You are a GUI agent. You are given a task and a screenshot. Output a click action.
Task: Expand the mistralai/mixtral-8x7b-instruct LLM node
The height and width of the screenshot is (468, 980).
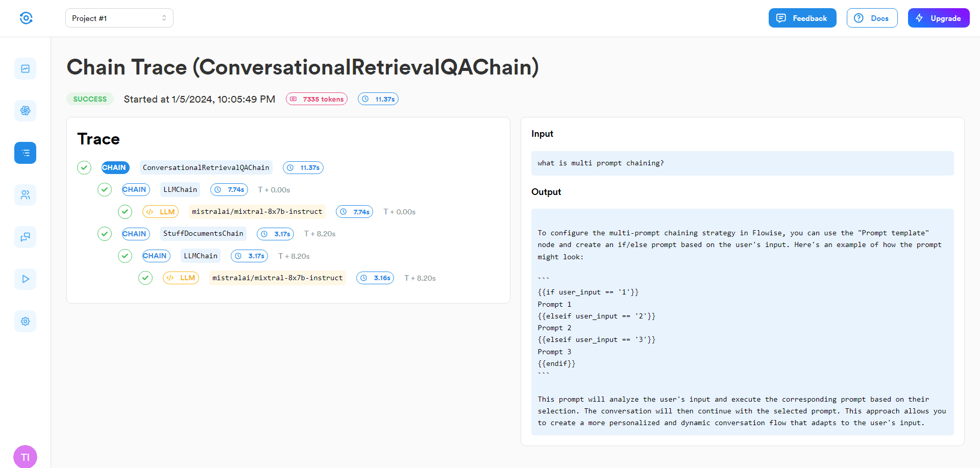click(257, 211)
